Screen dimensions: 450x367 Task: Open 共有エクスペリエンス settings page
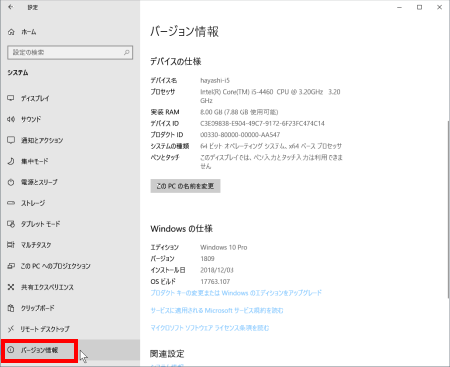[70, 287]
